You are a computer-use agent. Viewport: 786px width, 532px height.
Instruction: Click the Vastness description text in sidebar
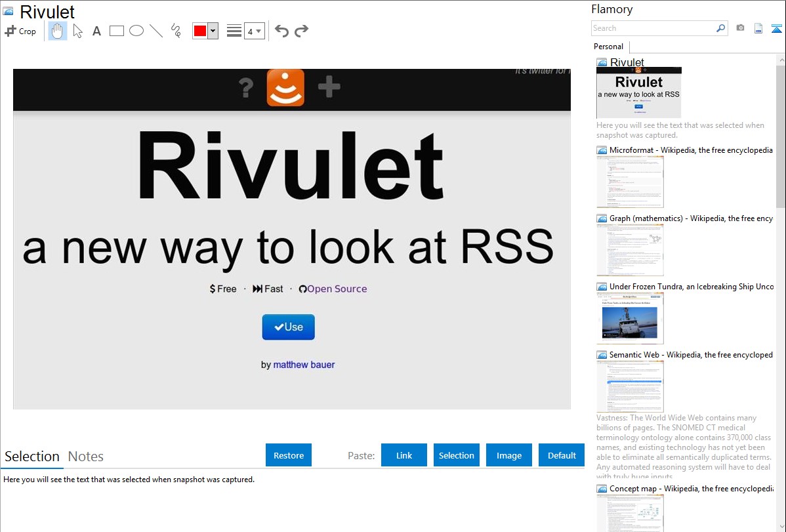(684, 447)
